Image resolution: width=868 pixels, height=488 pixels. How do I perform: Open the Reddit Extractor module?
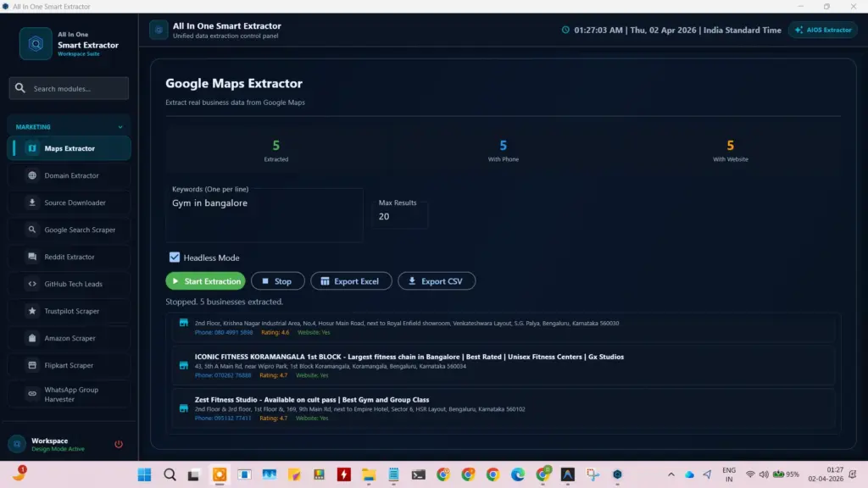pyautogui.click(x=70, y=257)
